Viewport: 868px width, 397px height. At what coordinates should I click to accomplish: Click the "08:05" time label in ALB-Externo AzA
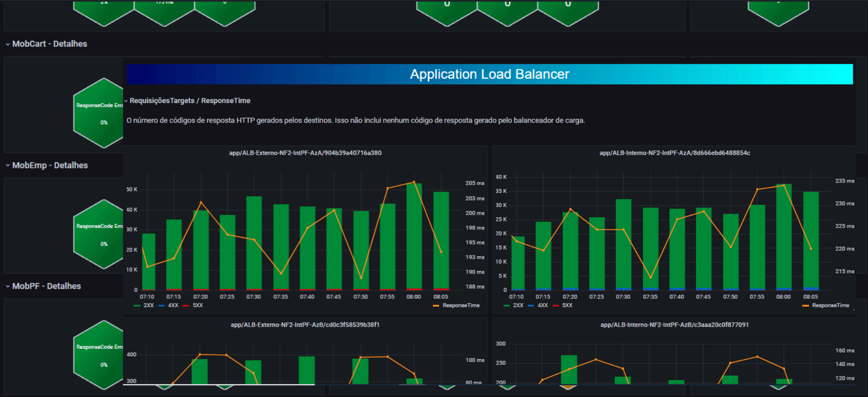pos(441,297)
